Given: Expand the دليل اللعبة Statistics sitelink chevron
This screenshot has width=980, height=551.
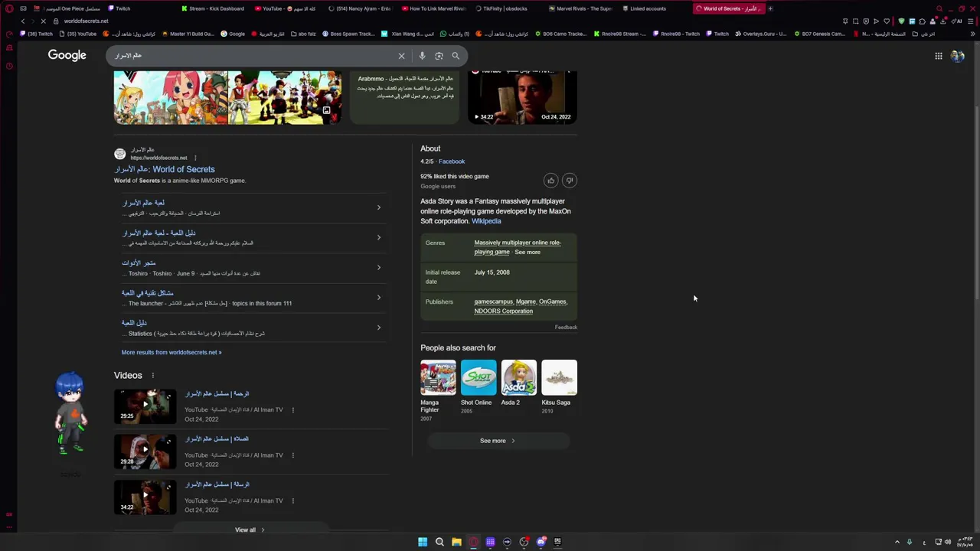Looking at the screenshot, I should [378, 328].
